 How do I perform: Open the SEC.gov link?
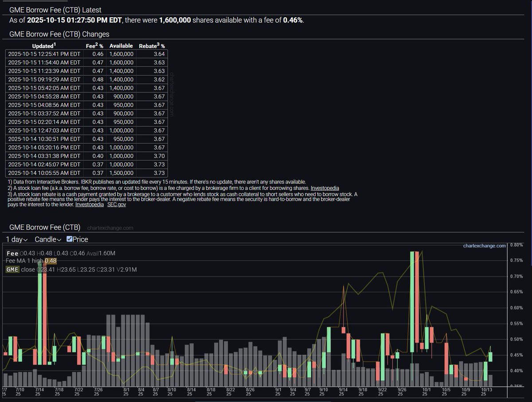click(x=117, y=205)
